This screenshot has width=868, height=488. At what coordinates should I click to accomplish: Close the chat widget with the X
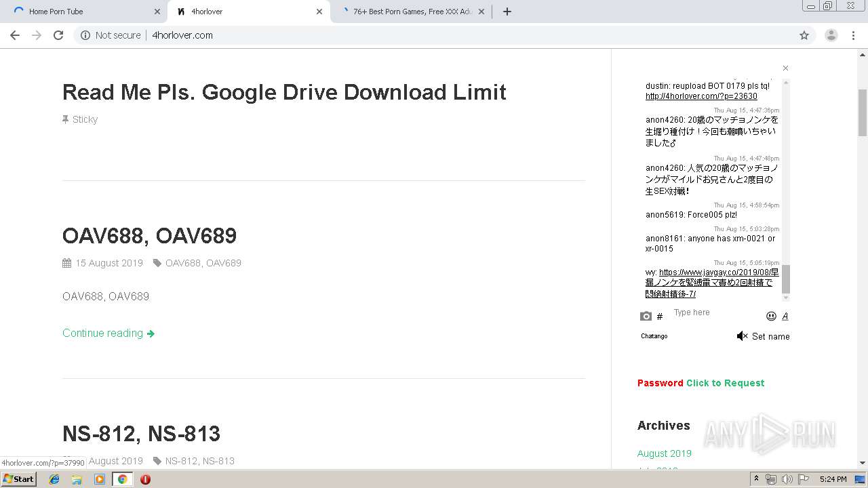click(785, 68)
